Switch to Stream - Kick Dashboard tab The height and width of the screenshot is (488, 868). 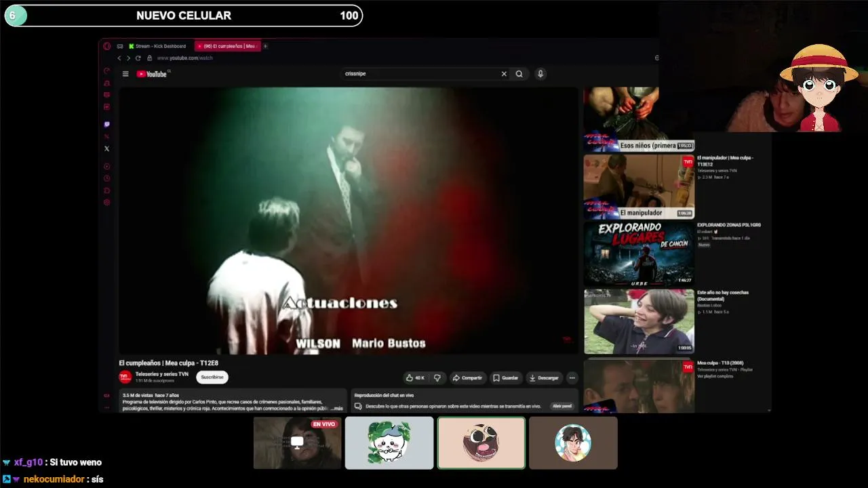(159, 46)
